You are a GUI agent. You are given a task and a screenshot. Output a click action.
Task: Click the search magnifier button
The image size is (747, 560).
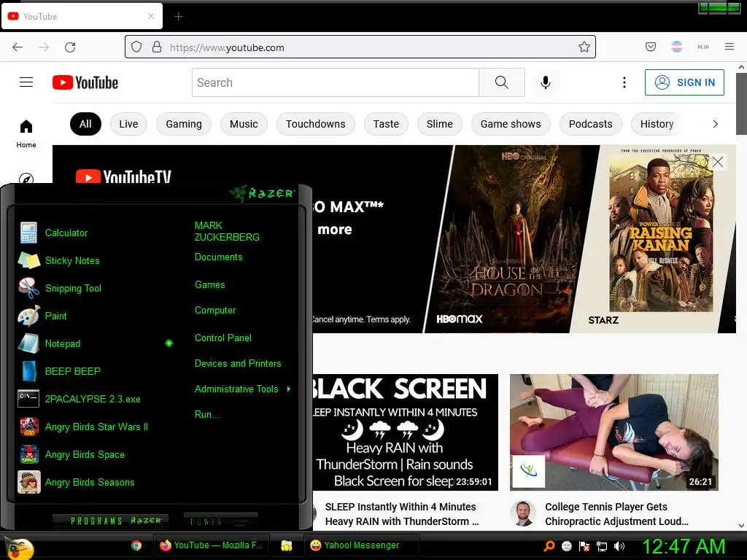(502, 82)
